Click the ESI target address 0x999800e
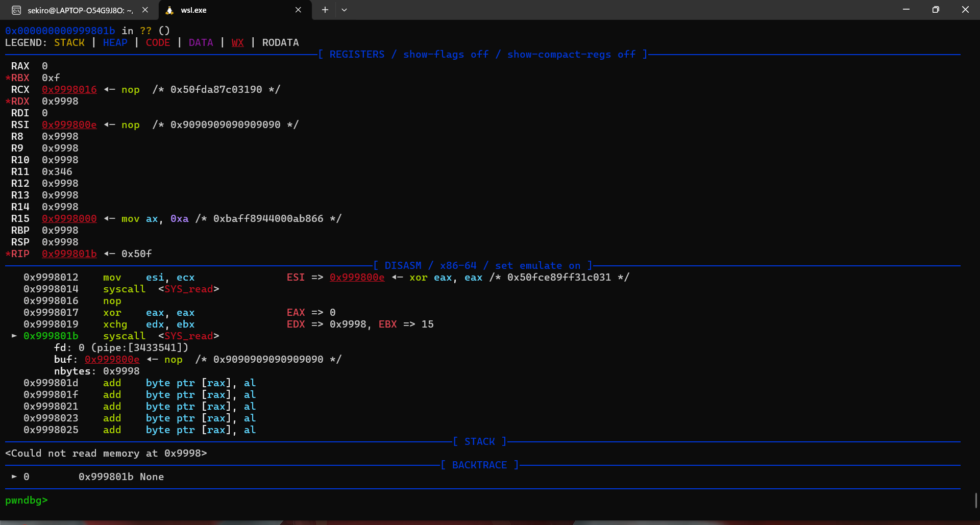This screenshot has width=980, height=525. (357, 278)
